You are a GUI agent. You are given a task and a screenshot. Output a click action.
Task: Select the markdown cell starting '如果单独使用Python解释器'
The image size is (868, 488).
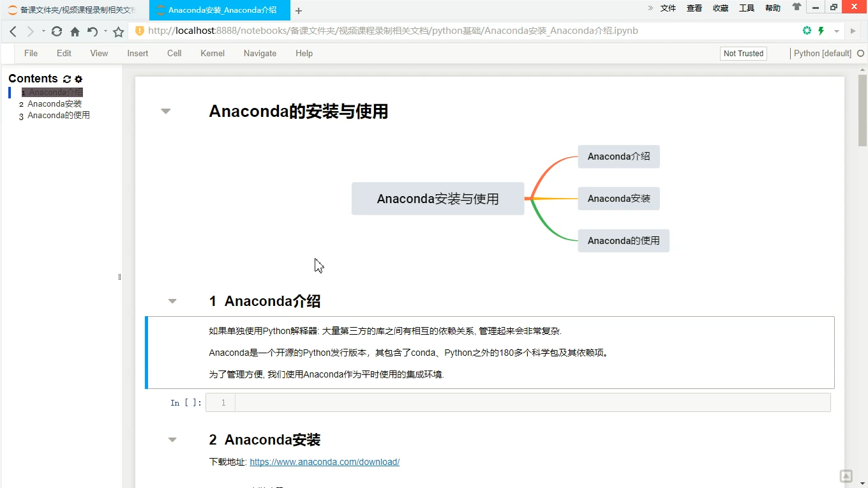click(490, 353)
